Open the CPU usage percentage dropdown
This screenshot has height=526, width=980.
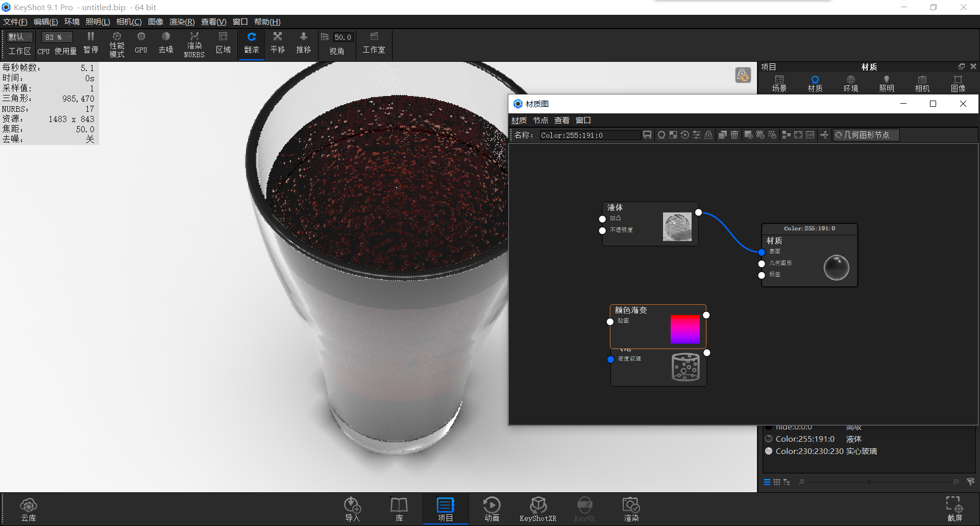point(56,36)
